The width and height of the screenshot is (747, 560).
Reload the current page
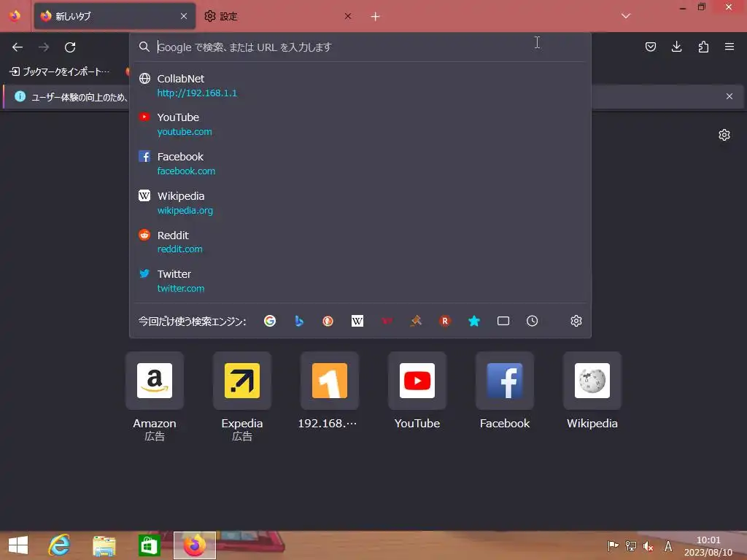(70, 47)
